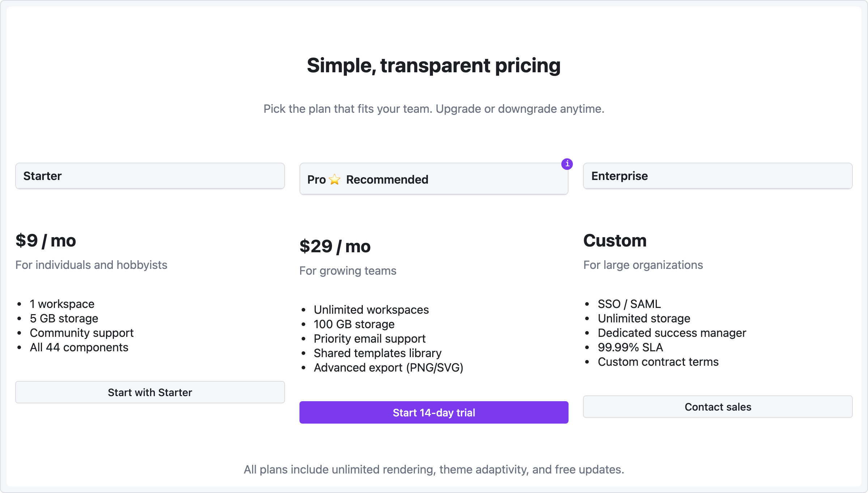
Task: Select the Advanced export (PNG/SVG) feature
Action: [x=388, y=368]
